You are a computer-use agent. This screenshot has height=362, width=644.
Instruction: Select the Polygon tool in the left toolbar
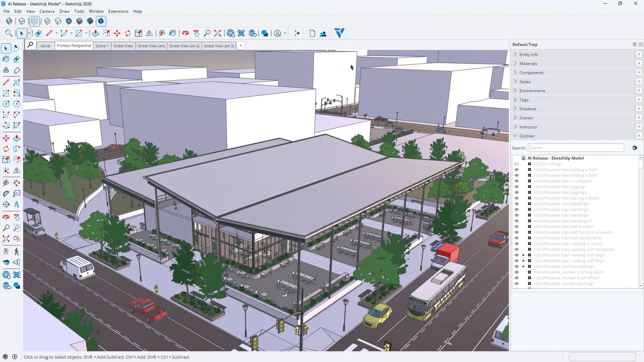click(x=17, y=104)
